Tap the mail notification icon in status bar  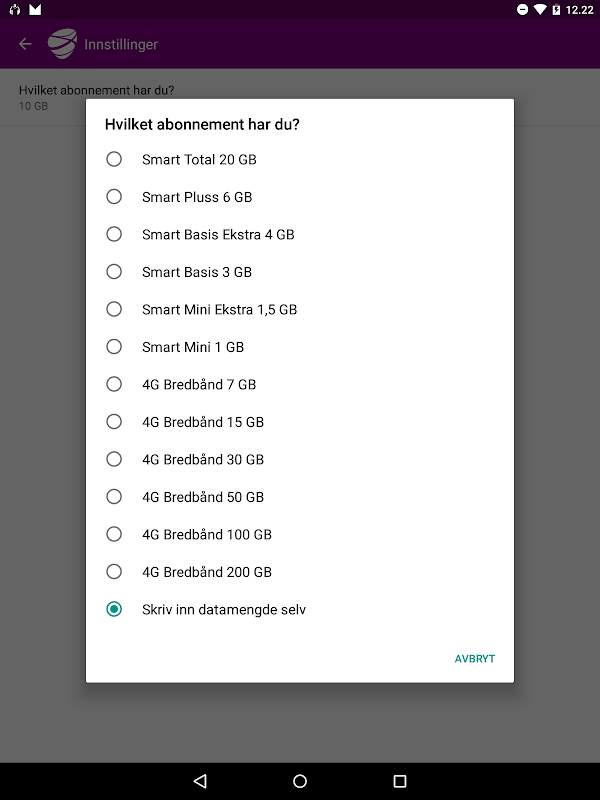[x=35, y=9]
